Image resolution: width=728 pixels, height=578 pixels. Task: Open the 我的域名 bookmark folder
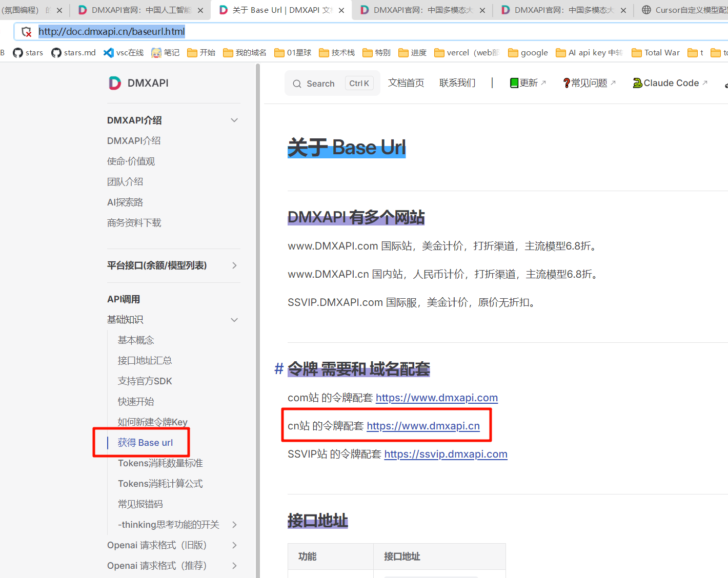pyautogui.click(x=245, y=53)
